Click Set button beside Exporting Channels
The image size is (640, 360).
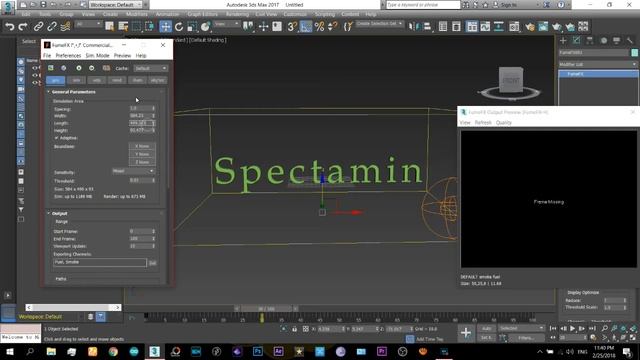[153, 263]
